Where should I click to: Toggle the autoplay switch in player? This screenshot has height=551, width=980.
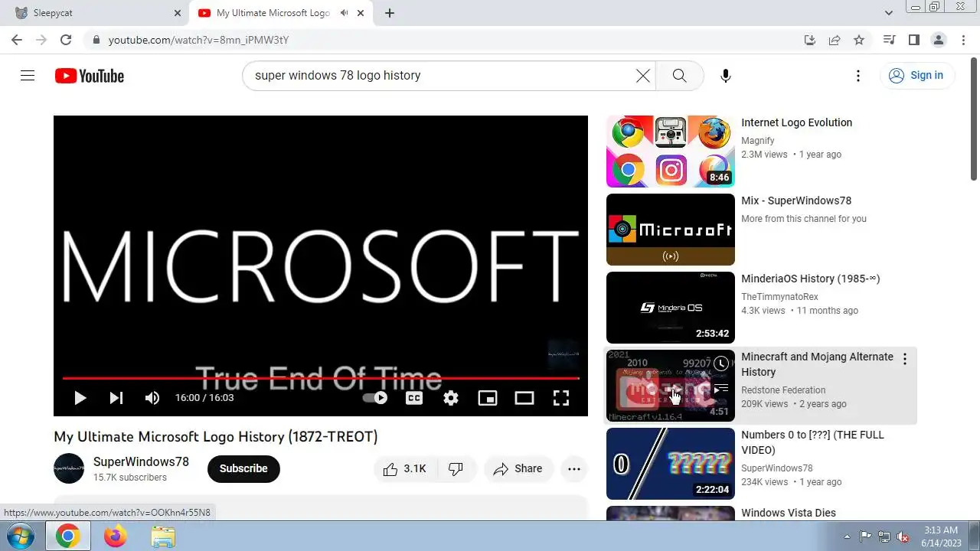click(x=375, y=398)
